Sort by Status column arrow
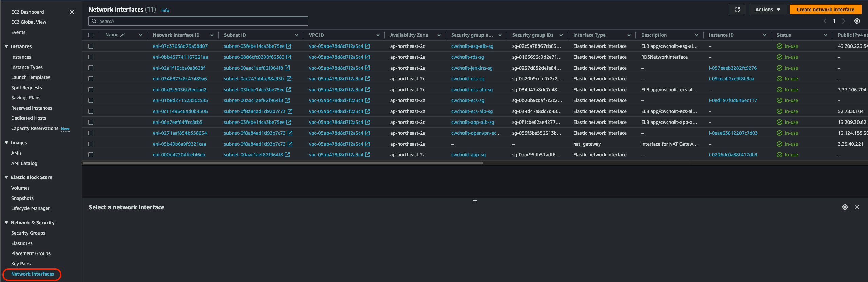868x282 pixels. pos(826,35)
